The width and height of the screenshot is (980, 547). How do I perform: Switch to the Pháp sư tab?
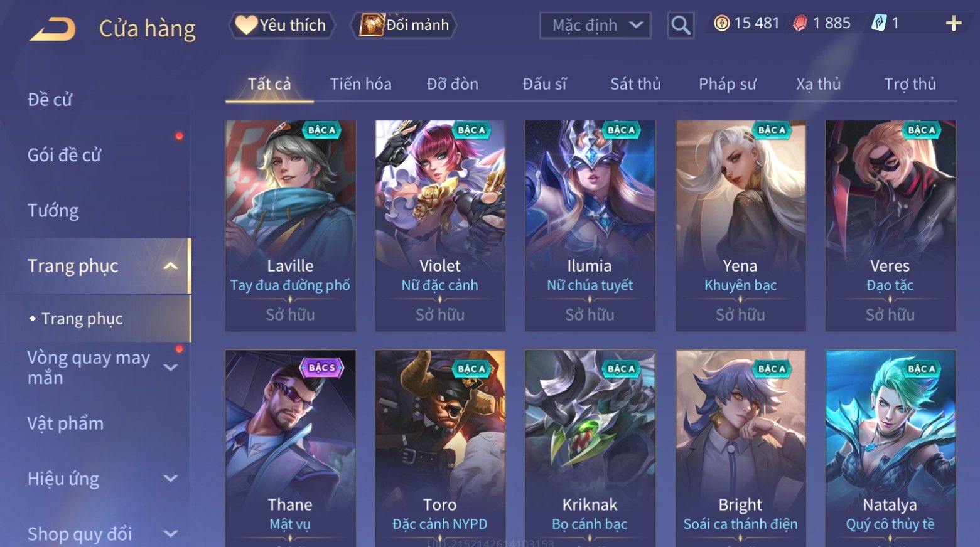pyautogui.click(x=728, y=84)
